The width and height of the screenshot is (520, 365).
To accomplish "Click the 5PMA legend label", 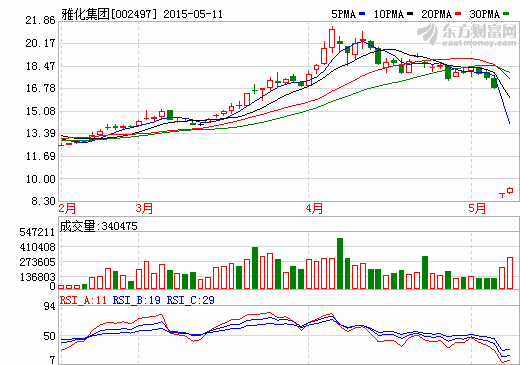I will 344,14.
